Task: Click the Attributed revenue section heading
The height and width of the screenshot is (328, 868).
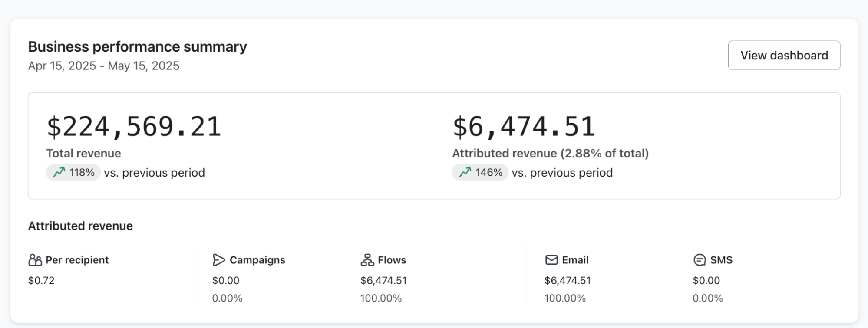Action: click(80, 226)
